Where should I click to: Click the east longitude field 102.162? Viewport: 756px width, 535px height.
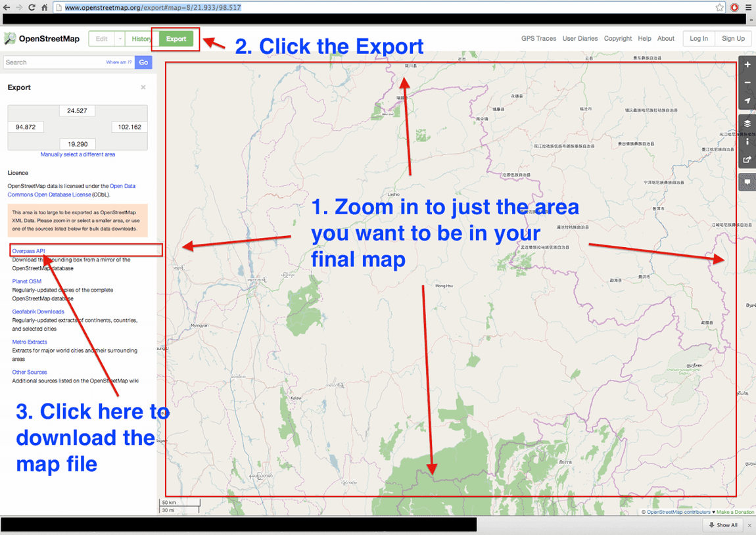pos(130,128)
